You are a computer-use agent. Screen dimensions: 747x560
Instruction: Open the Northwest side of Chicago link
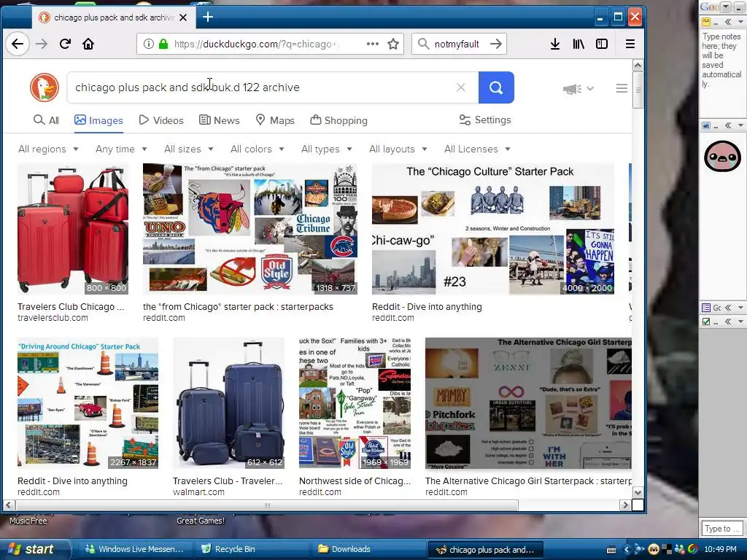tap(355, 481)
